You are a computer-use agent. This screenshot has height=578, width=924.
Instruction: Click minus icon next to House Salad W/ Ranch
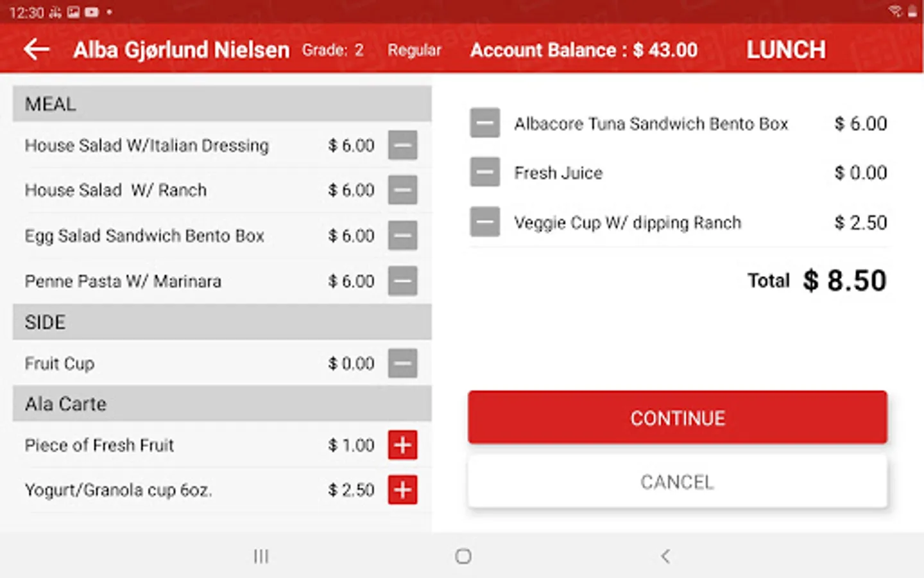click(402, 190)
